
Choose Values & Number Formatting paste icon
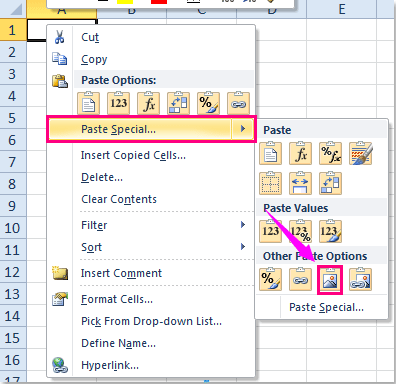(300, 231)
